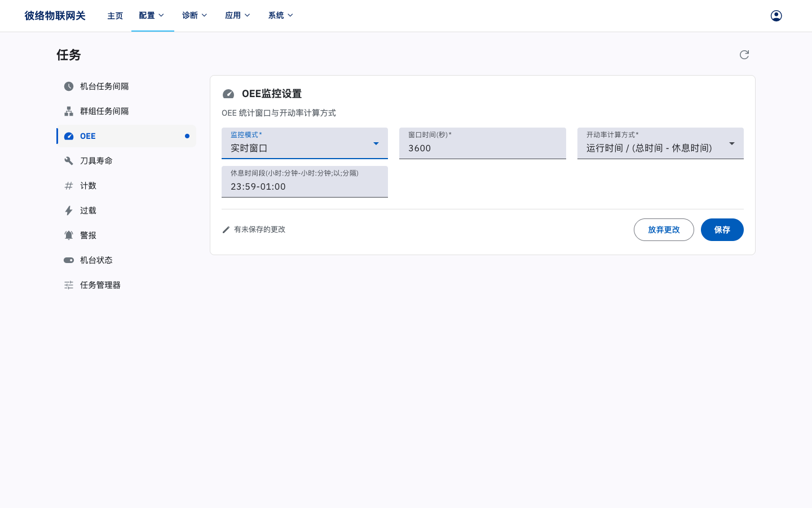Click the 彼络物联网关 brand link
Screen dimensions: 812x508
[55, 16]
